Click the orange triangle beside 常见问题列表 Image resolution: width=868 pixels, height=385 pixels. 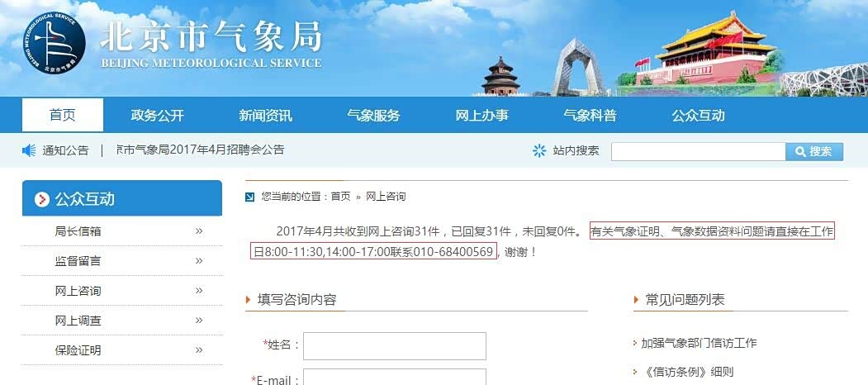[x=637, y=300]
